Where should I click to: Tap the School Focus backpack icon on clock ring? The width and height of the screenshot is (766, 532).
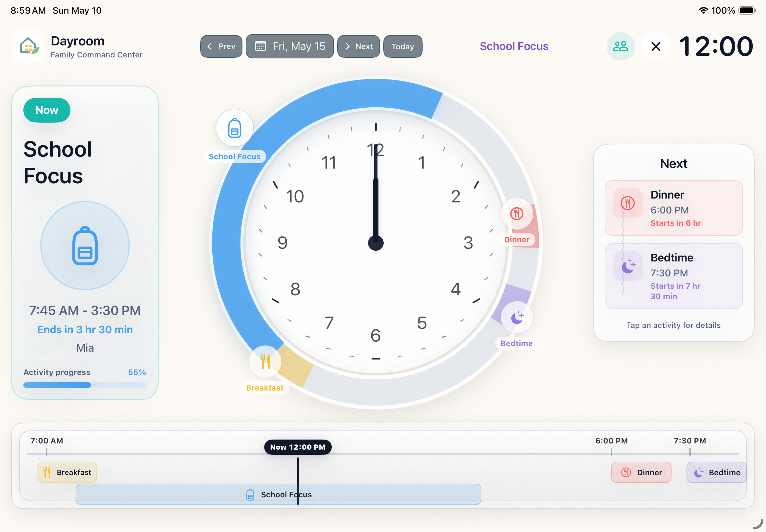click(x=234, y=128)
